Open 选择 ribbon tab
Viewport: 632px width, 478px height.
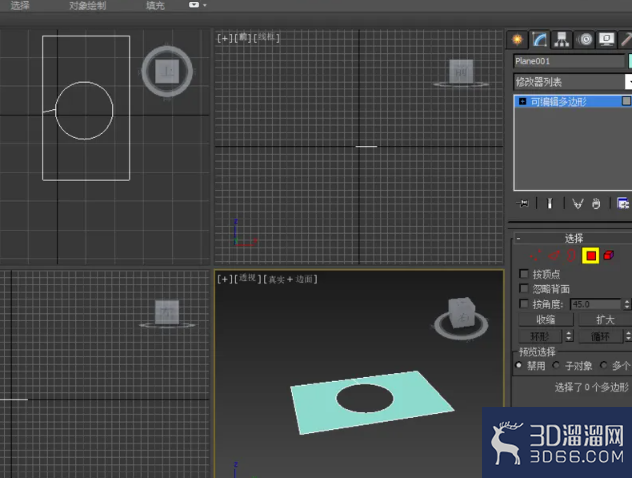[x=20, y=5]
